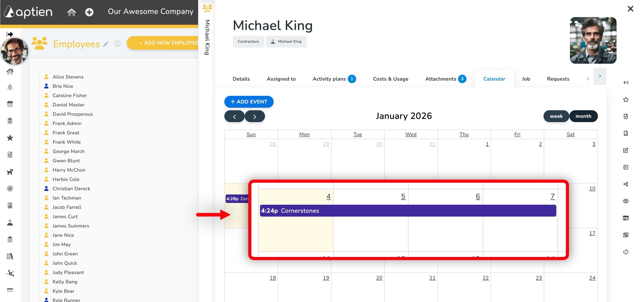Image resolution: width=644 pixels, height=302 pixels.
Task: Switch calendar to month view
Action: [x=583, y=116]
